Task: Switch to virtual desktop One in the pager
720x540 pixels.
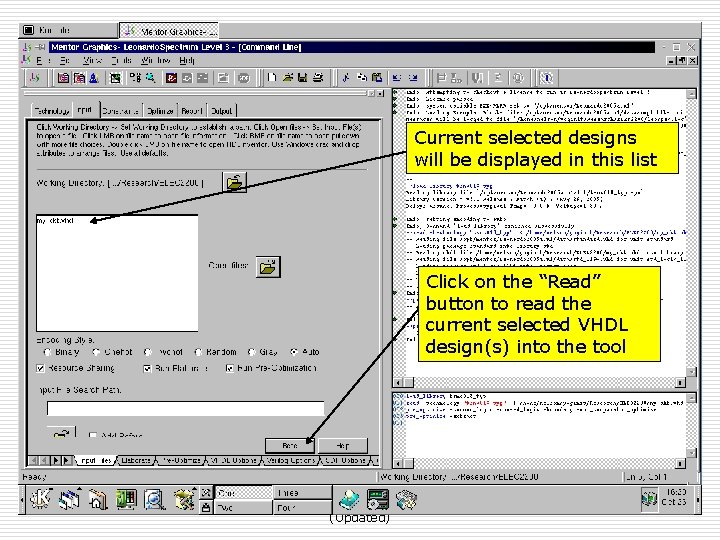Action: click(x=244, y=493)
